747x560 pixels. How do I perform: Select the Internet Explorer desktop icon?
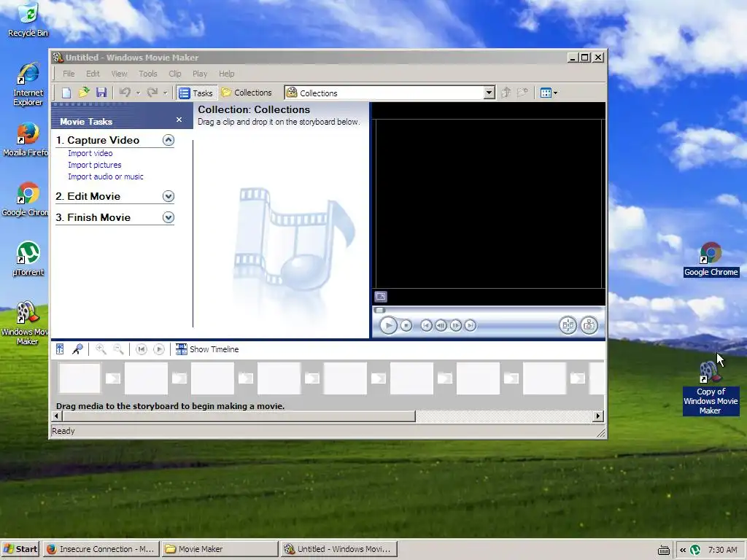[28, 84]
